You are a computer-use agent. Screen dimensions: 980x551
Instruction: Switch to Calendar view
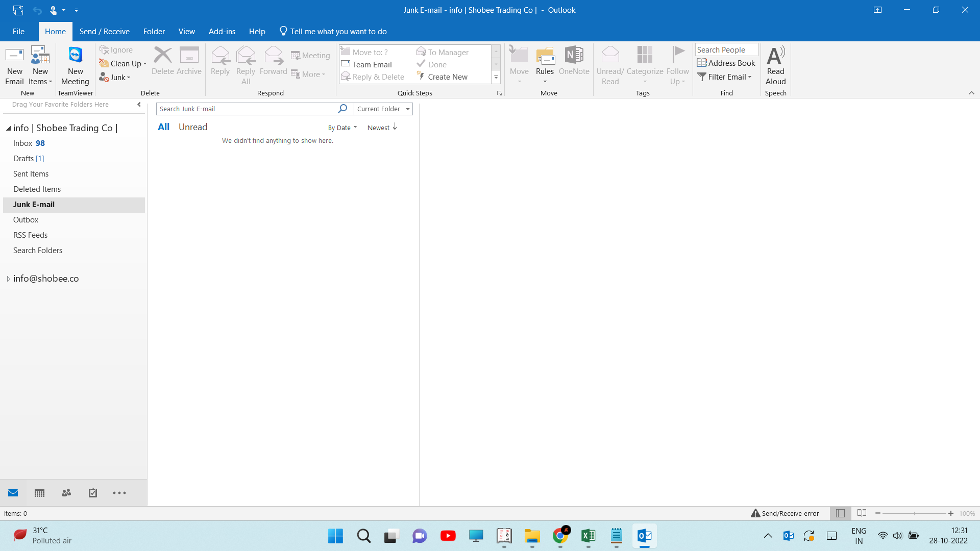click(40, 493)
